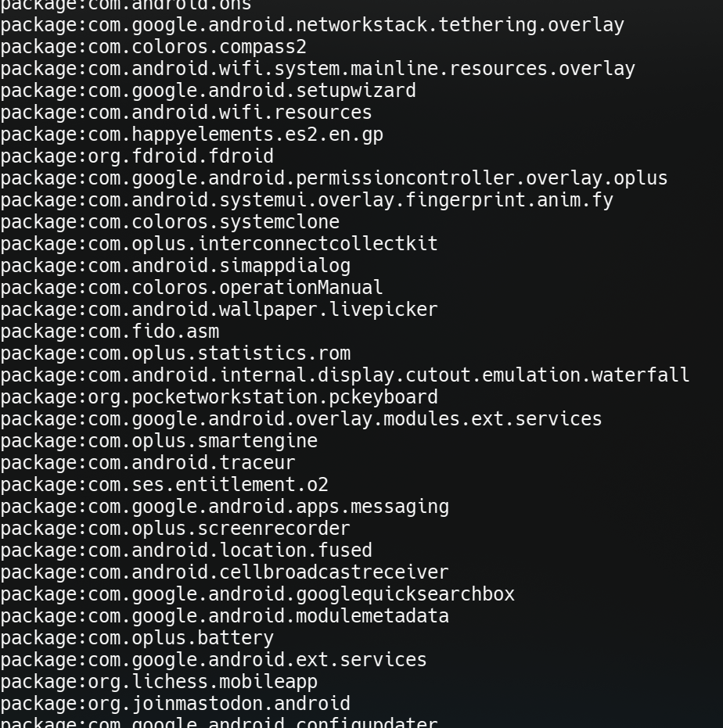Click the com.oplus.interconnectcollectkit entry
723x728 pixels.
[x=219, y=244]
